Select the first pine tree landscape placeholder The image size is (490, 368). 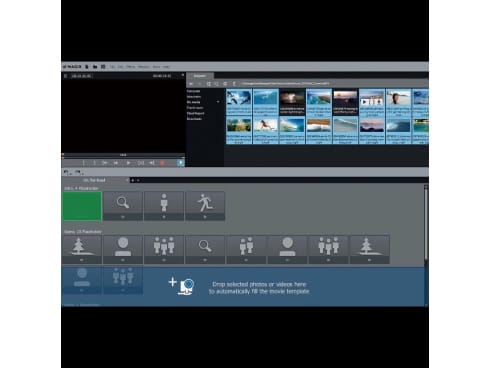(82, 249)
